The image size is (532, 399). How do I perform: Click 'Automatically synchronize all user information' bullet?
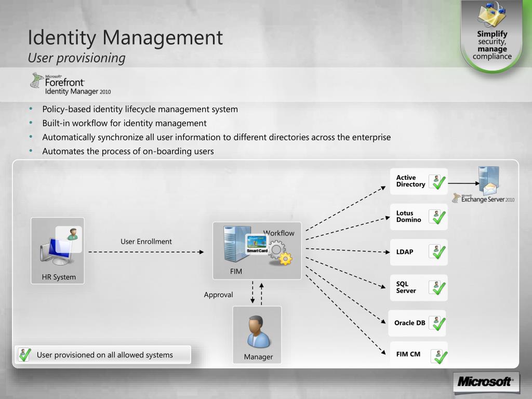click(217, 137)
